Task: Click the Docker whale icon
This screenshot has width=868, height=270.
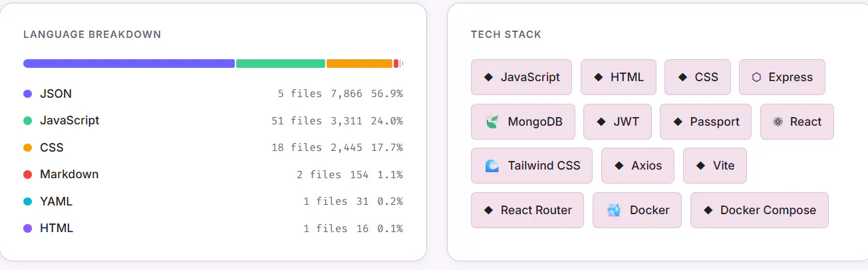Action: tap(614, 210)
